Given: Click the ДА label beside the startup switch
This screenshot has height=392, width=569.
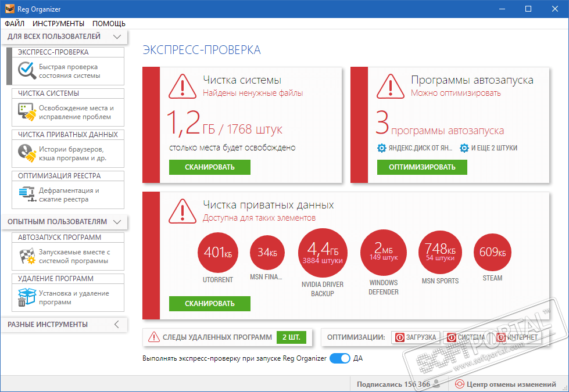Looking at the screenshot, I should [358, 358].
